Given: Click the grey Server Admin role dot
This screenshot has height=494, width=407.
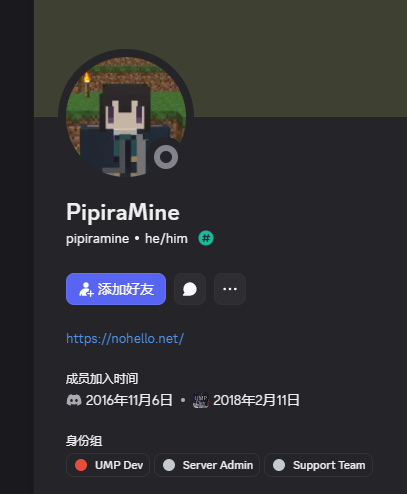Looking at the screenshot, I should coord(169,465).
